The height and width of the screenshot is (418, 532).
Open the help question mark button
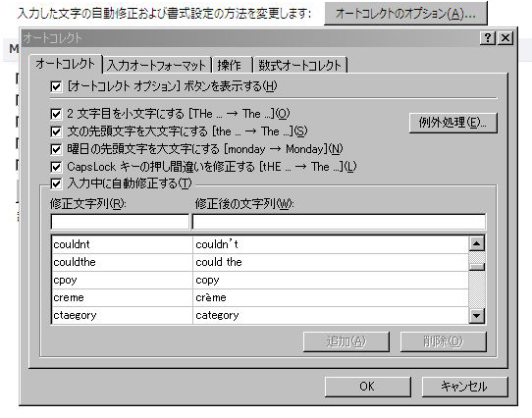488,37
